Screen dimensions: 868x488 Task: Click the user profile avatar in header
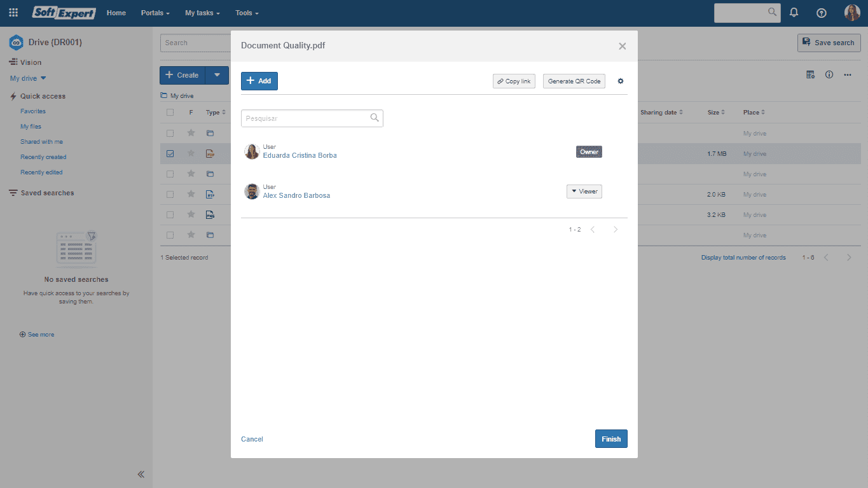[x=852, y=13]
